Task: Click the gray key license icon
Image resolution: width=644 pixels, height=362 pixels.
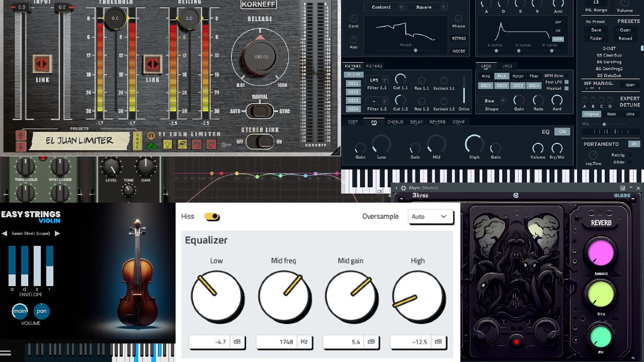Action: pyautogui.click(x=226, y=145)
